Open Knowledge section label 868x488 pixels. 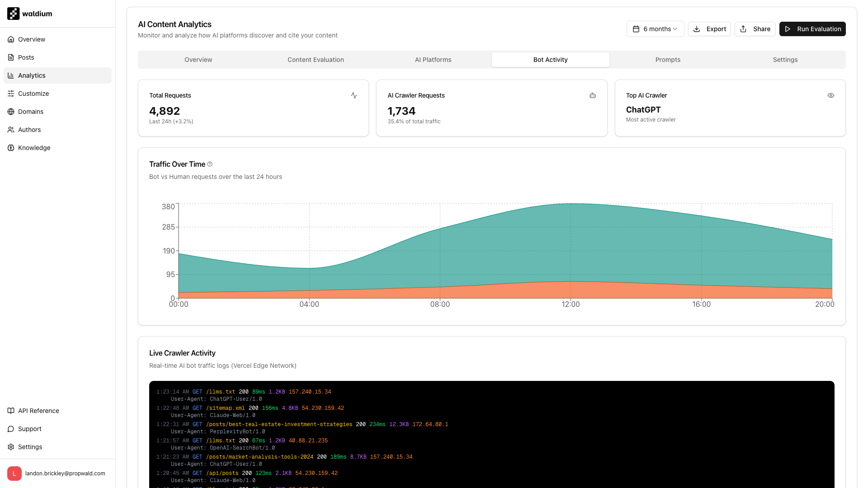pos(34,148)
